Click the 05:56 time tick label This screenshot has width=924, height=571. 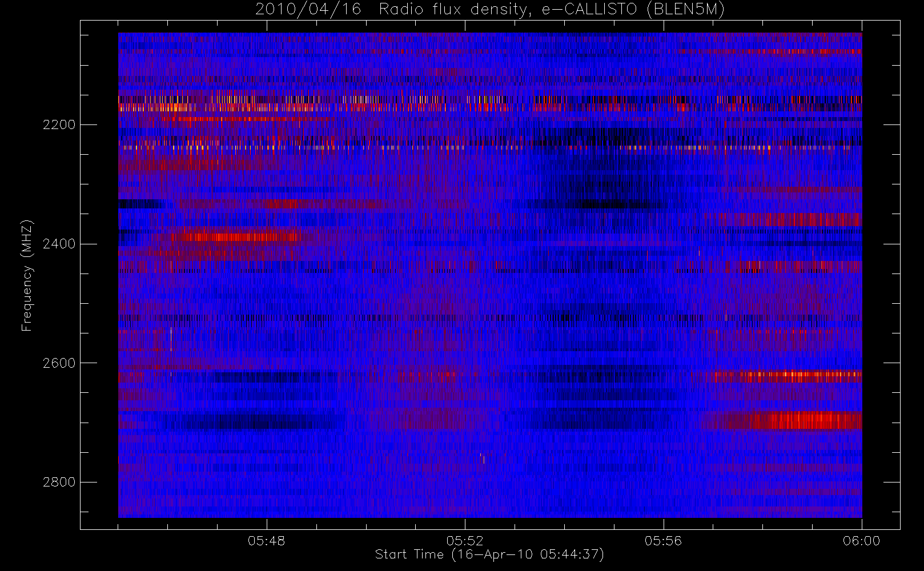click(x=664, y=541)
